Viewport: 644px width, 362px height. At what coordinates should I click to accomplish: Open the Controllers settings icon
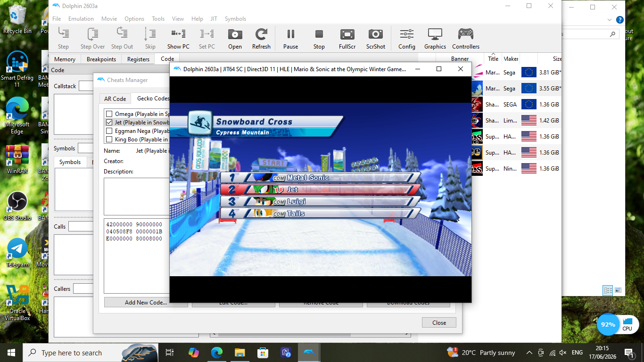pos(466,38)
